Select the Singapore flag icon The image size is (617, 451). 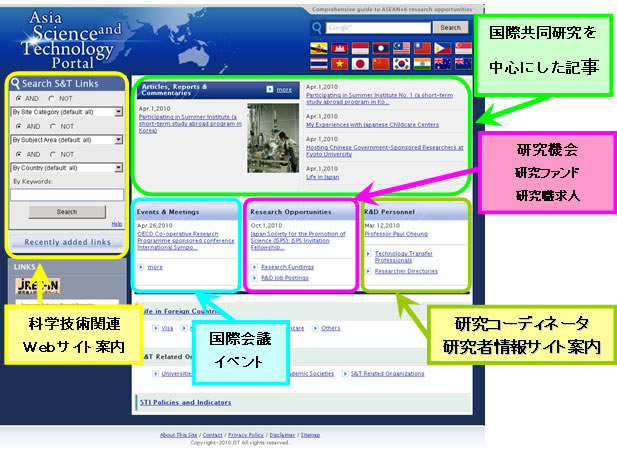[x=463, y=48]
